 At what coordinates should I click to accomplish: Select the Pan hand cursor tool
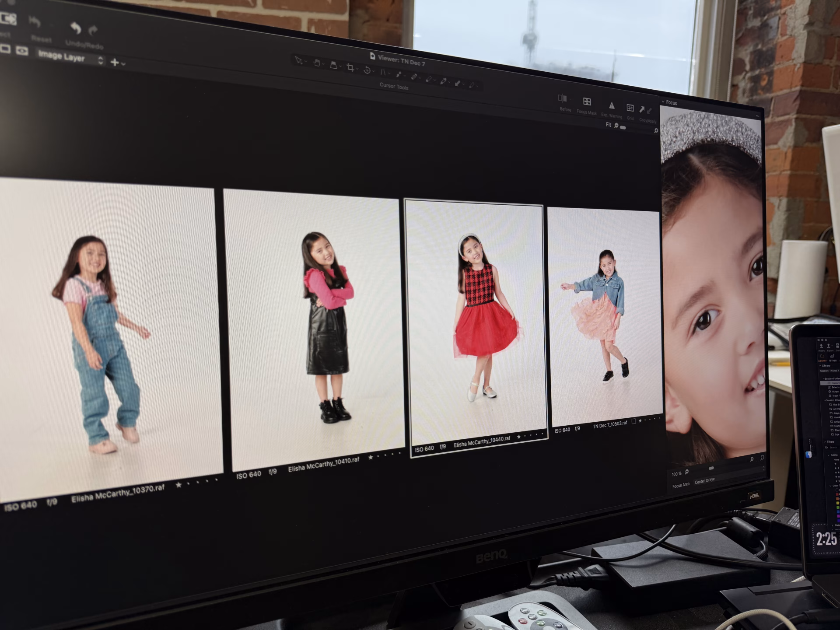(317, 63)
